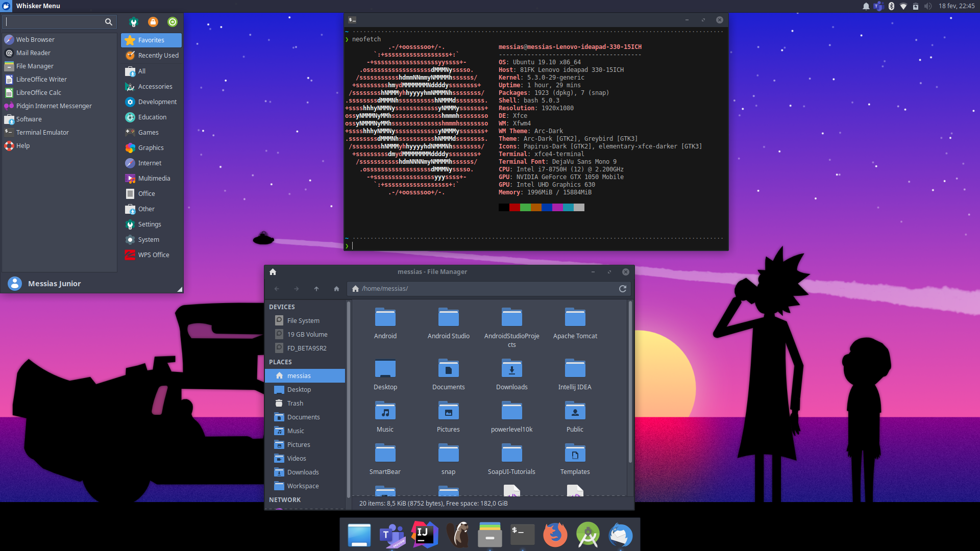The width and height of the screenshot is (980, 551).
Task: Open the Wi-Fi network tray icon
Action: pos(903,6)
